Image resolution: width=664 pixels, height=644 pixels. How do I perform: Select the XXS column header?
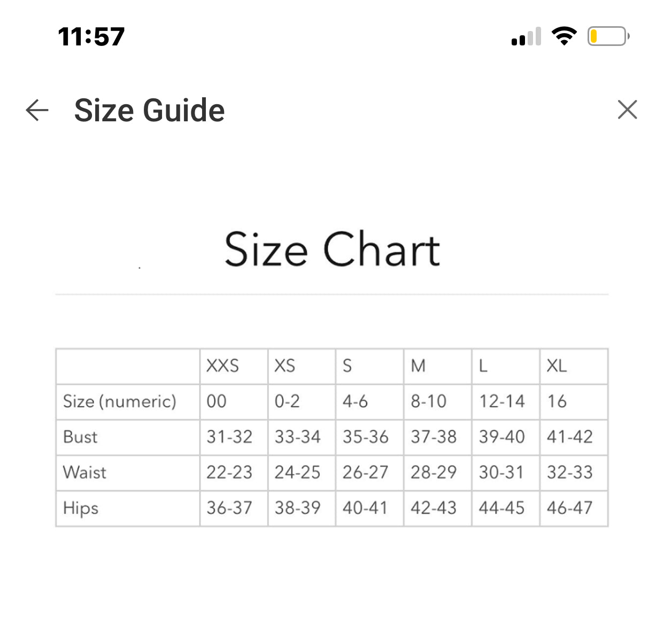[x=234, y=366]
